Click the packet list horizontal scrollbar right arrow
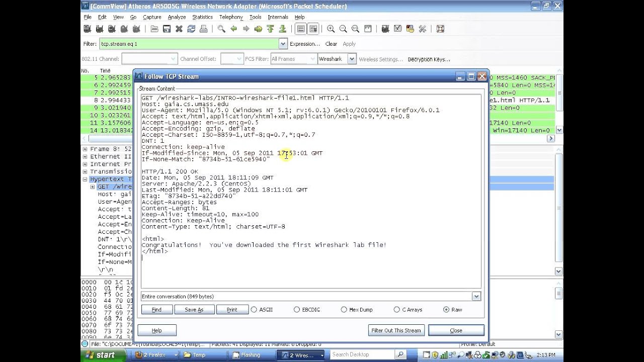 pos(551,138)
